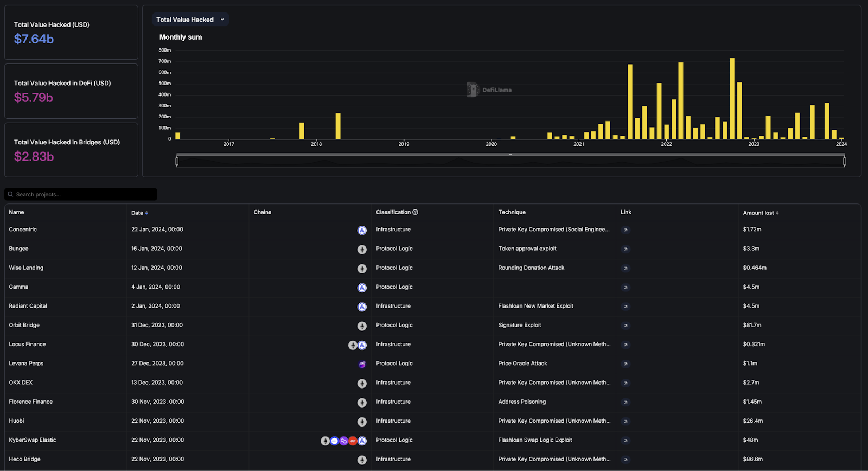Viewport: 868px width, 471px height.
Task: Sort the table by Date column
Action: point(139,213)
